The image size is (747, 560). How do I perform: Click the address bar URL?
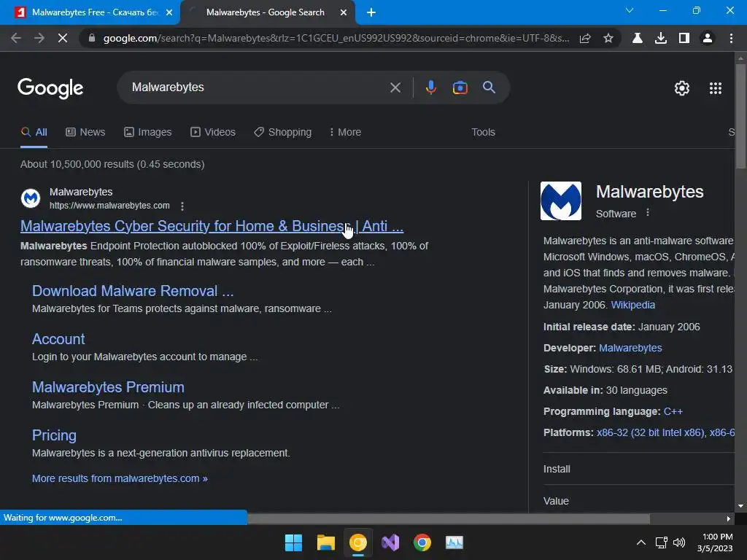point(336,38)
